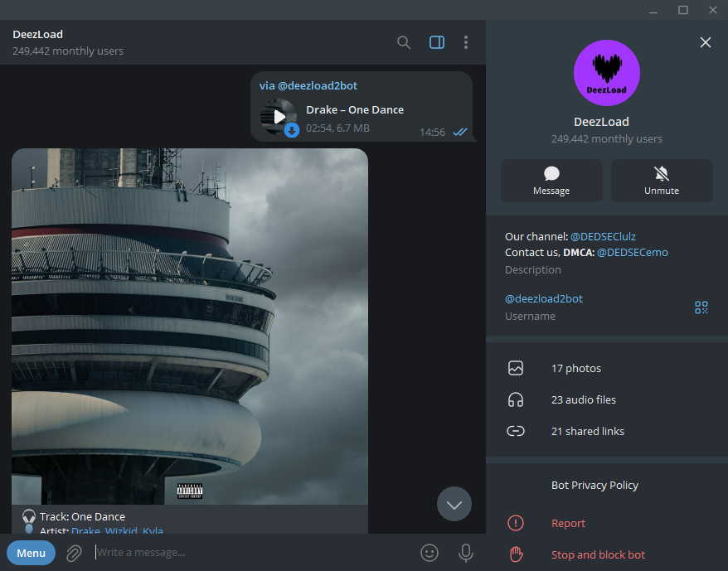Click the Message button in profile
The image size is (728, 571).
pyautogui.click(x=551, y=181)
